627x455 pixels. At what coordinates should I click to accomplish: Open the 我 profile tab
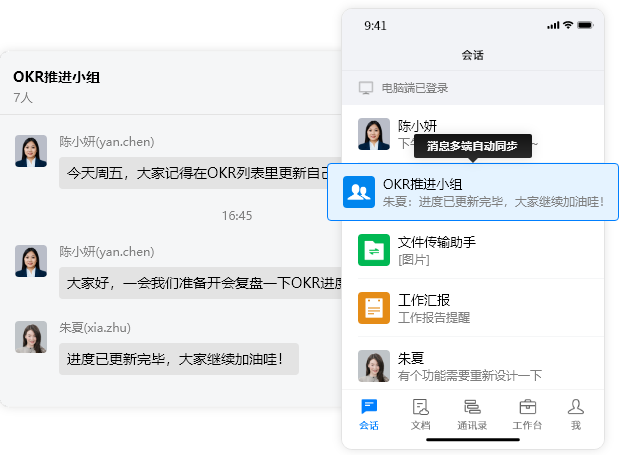coord(576,414)
